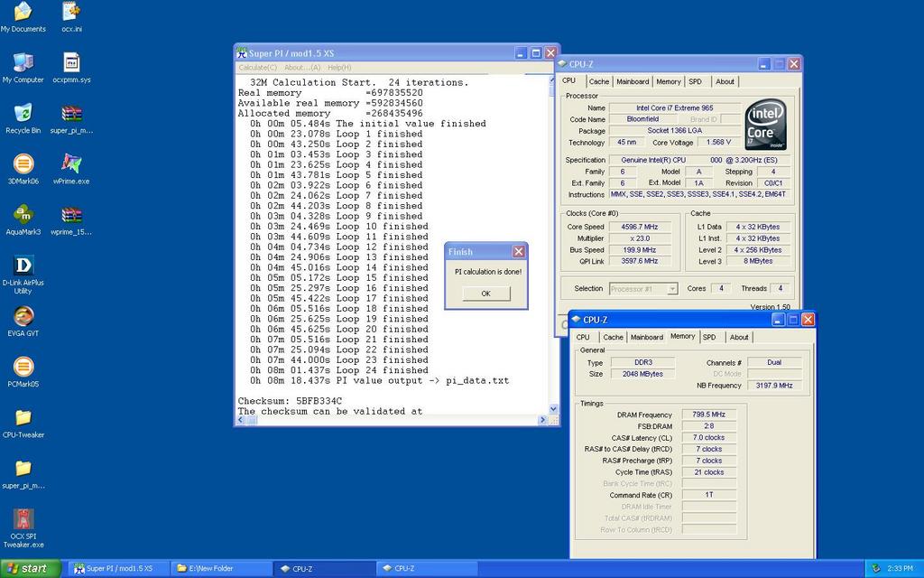The height and width of the screenshot is (578, 924).
Task: Select the Cache tab in upper CPU-Z window
Action: point(599,82)
